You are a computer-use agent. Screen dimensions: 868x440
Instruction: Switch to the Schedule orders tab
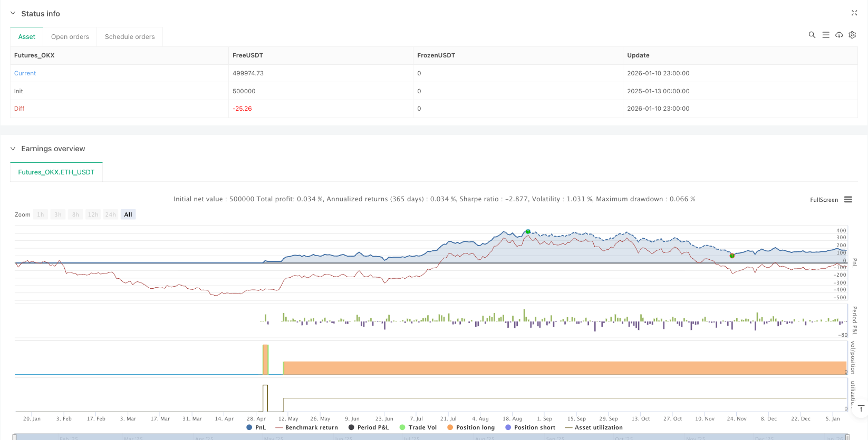pos(130,37)
